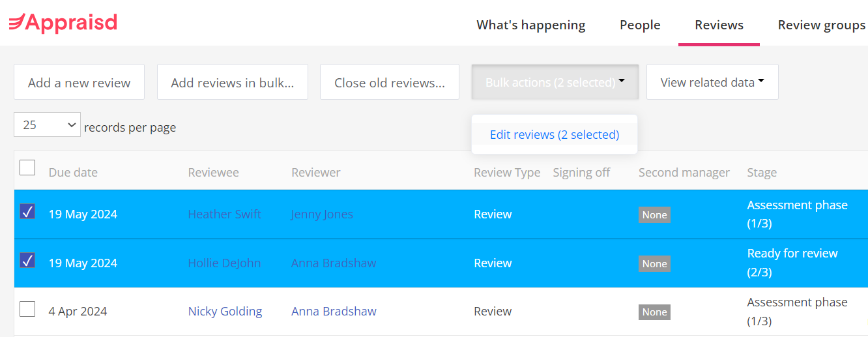Open Nicky Golding reviewee link
The height and width of the screenshot is (337, 868).
coord(225,311)
